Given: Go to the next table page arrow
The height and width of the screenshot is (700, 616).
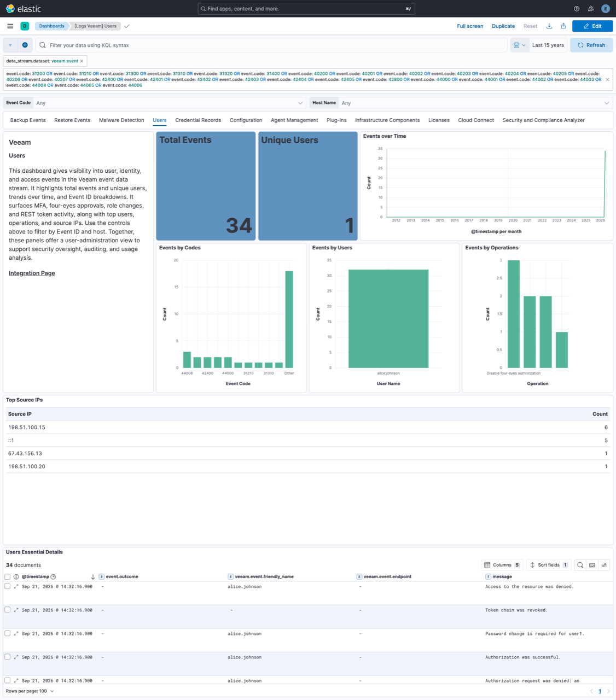Looking at the screenshot, I should 608,691.
